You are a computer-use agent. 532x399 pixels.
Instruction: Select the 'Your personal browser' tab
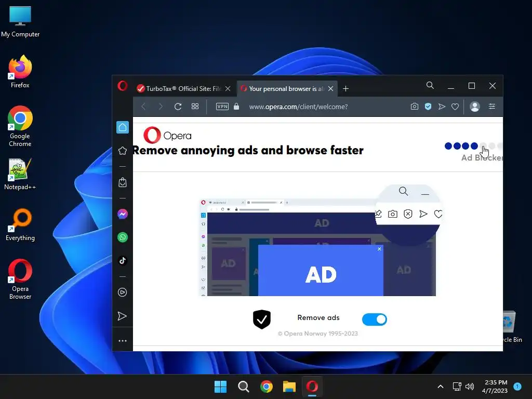click(287, 88)
